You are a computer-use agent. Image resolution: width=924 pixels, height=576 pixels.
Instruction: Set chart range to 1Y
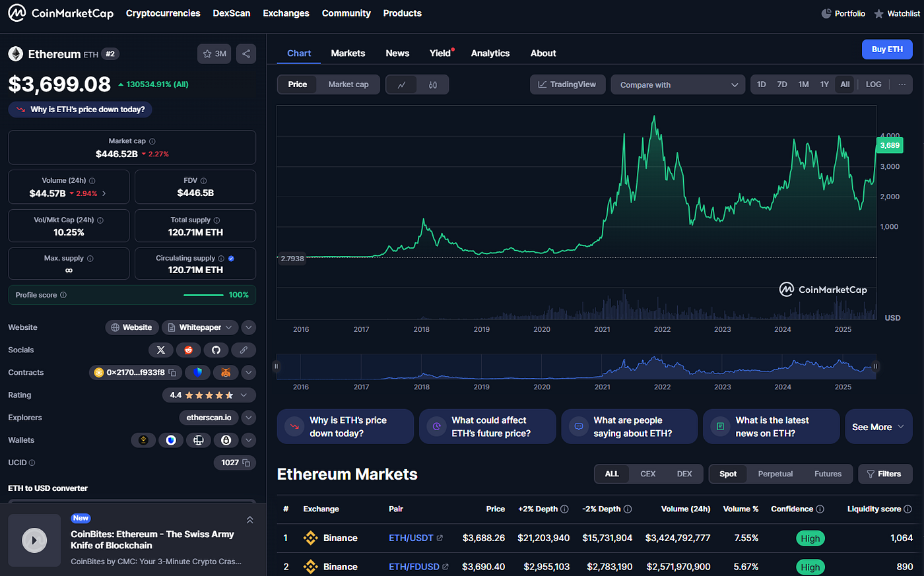824,84
